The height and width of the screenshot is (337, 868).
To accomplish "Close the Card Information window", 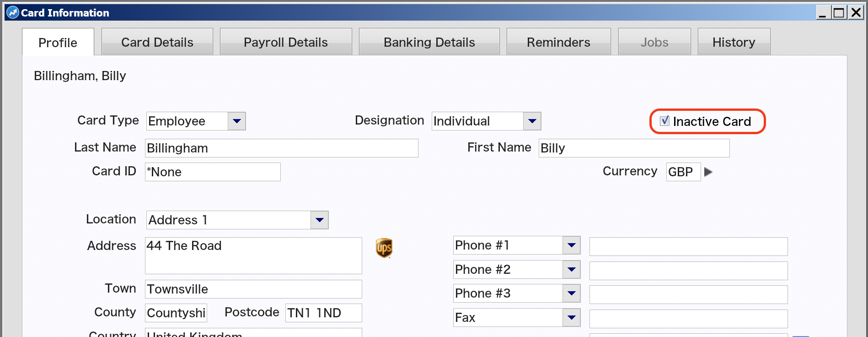I will (855, 12).
